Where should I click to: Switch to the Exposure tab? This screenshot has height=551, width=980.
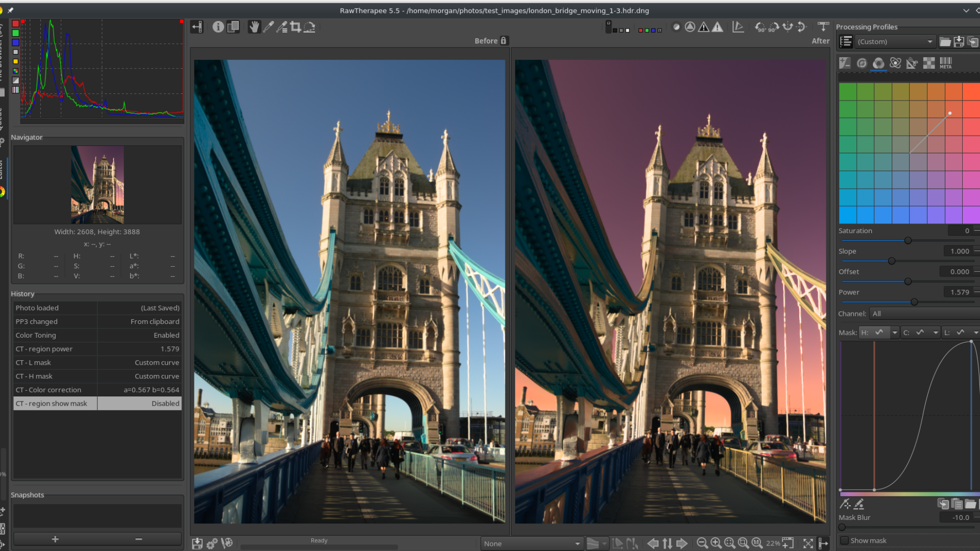[x=845, y=63]
